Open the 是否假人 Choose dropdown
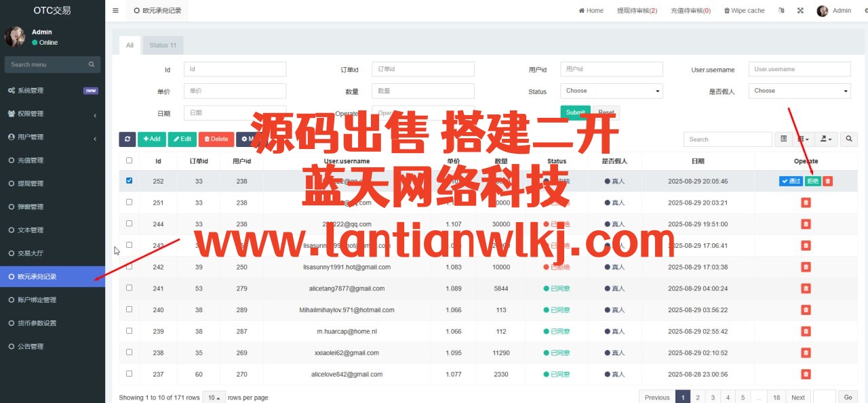 799,91
